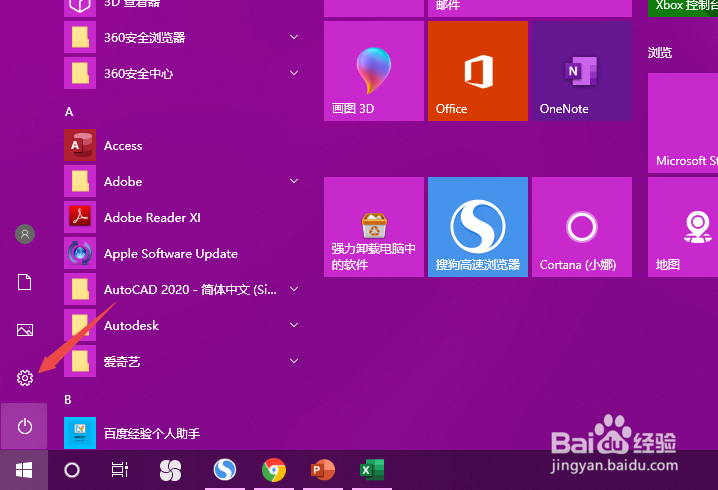
Task: Open 搜狗高速浏览器 tile
Action: point(478,227)
